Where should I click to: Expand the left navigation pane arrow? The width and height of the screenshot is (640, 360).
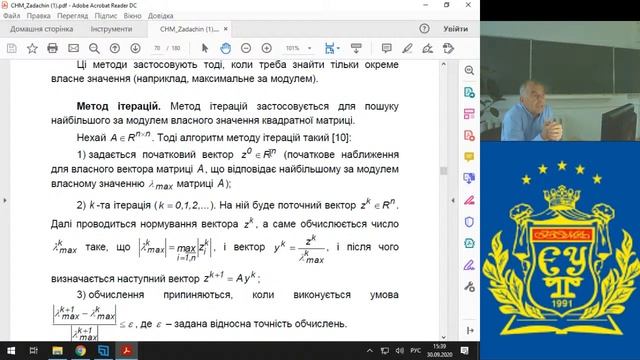pos(5,200)
